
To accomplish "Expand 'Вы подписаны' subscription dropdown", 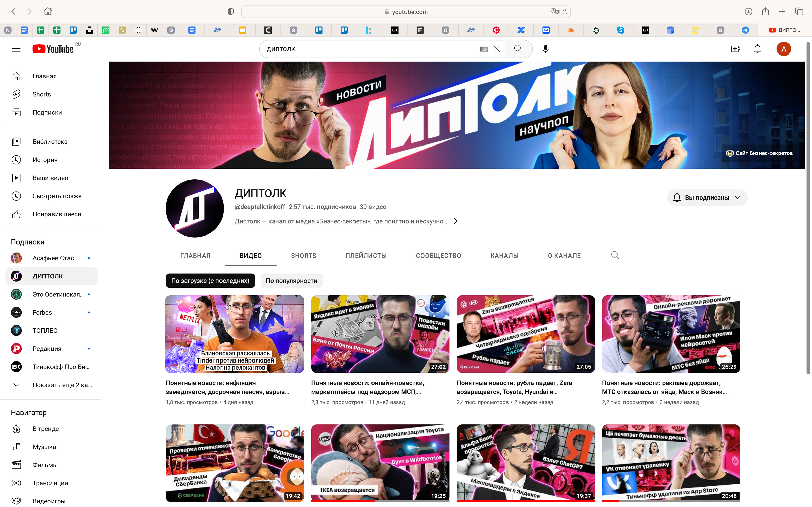I will tap(707, 197).
